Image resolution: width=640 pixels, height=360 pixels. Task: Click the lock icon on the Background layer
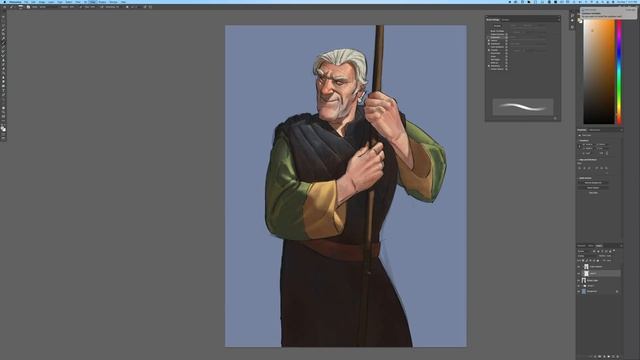[x=617, y=291]
